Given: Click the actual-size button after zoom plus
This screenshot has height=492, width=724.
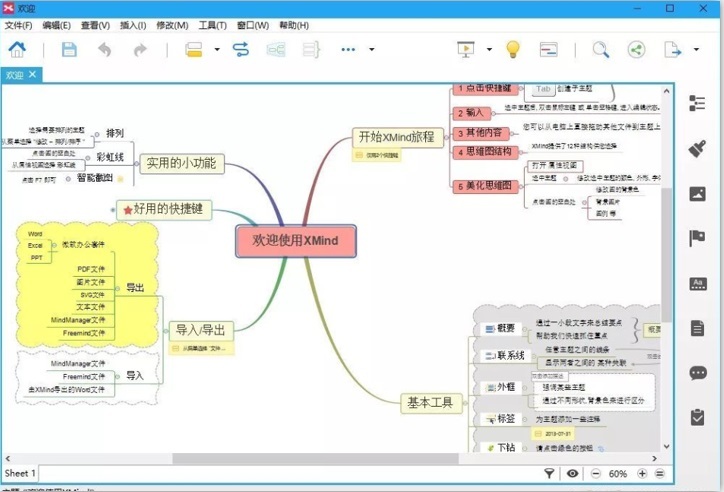Looking at the screenshot, I should point(660,474).
